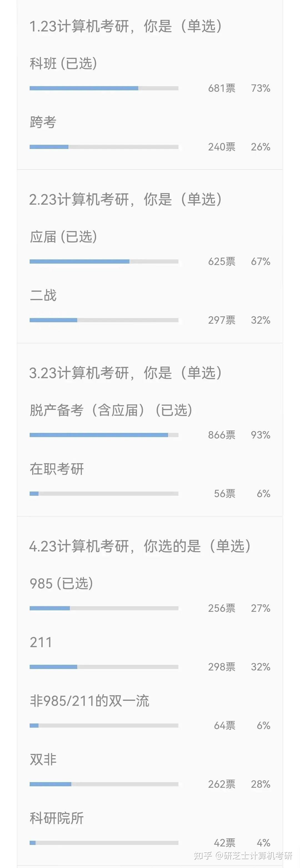This screenshot has width=300, height=868.
Task: Pick the 在职考研 option
Action: tap(57, 469)
